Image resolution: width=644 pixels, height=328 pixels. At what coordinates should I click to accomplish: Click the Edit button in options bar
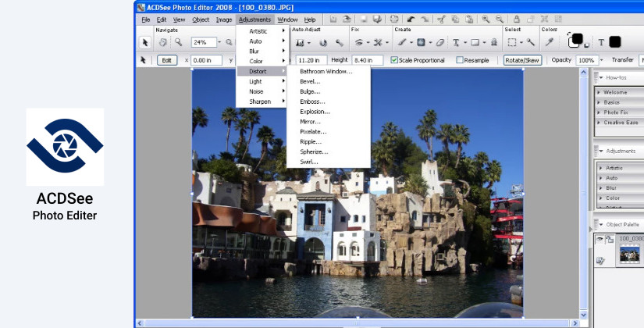coord(167,60)
